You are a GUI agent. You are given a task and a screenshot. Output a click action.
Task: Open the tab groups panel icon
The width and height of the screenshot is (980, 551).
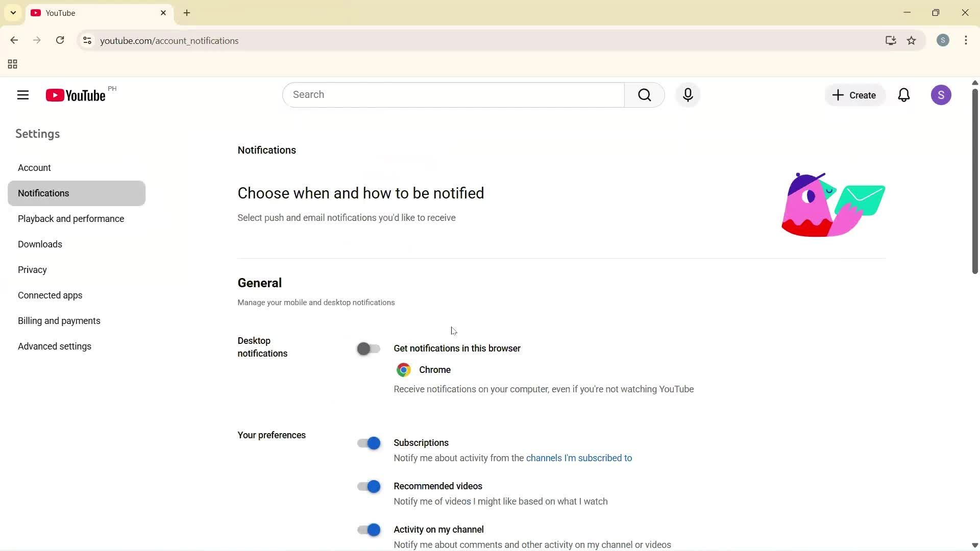click(12, 64)
